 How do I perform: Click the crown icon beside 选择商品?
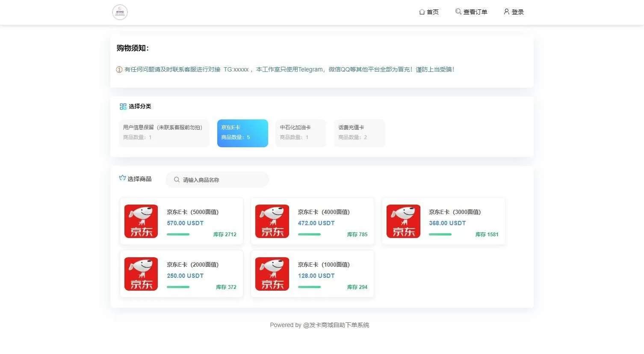[122, 178]
